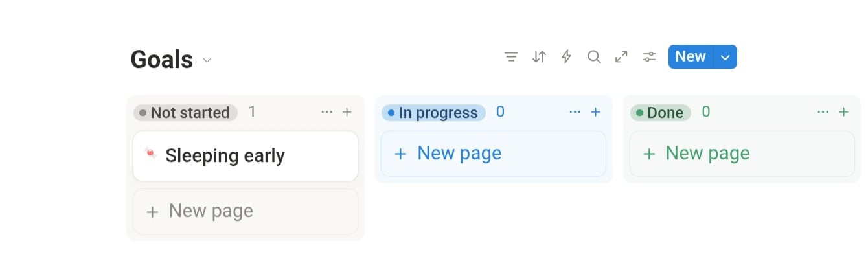The image size is (868, 274).
Task: Click the search magnifier icon
Action: pos(594,57)
